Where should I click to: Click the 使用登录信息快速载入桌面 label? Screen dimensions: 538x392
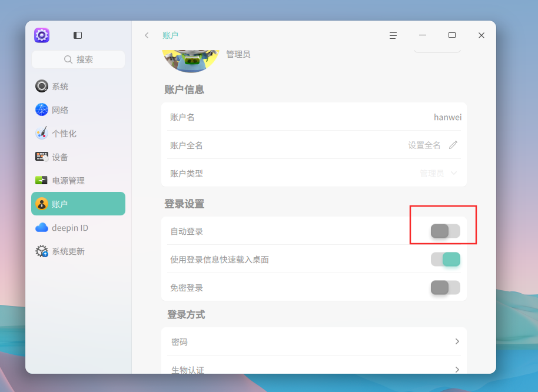coord(220,260)
